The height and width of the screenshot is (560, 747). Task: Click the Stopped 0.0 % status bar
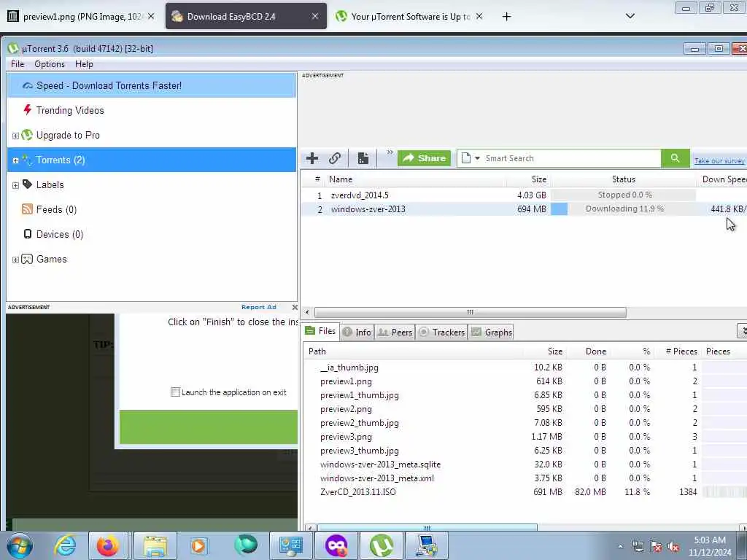tap(624, 195)
